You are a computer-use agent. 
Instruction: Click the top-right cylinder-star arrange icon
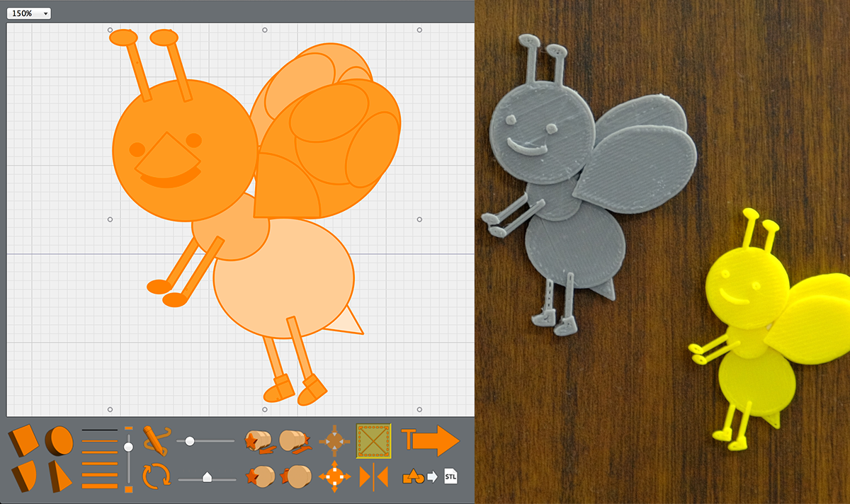[x=296, y=440]
